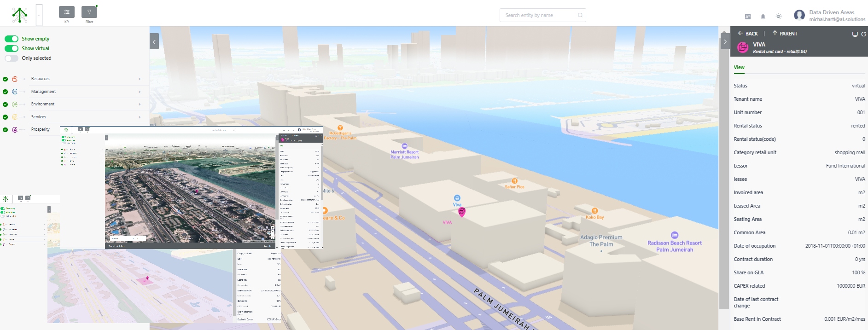
Task: Uncheck the green check next to Environment
Action: [x=6, y=104]
